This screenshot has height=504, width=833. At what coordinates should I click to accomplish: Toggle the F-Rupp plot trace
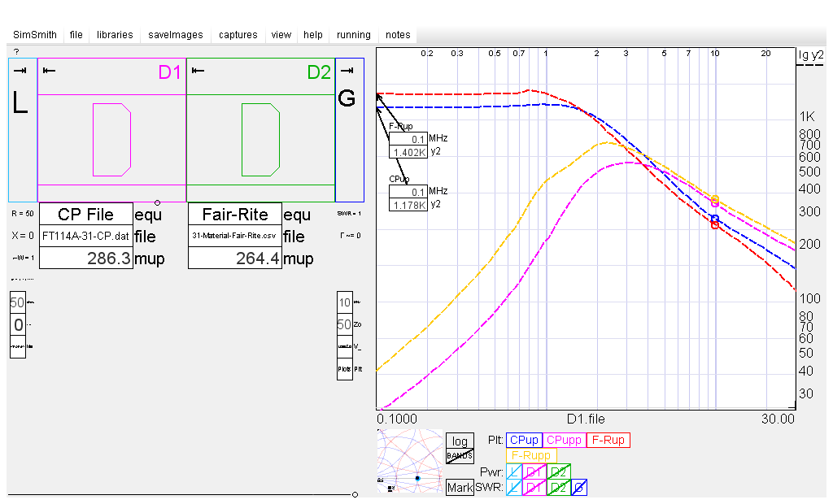point(531,455)
